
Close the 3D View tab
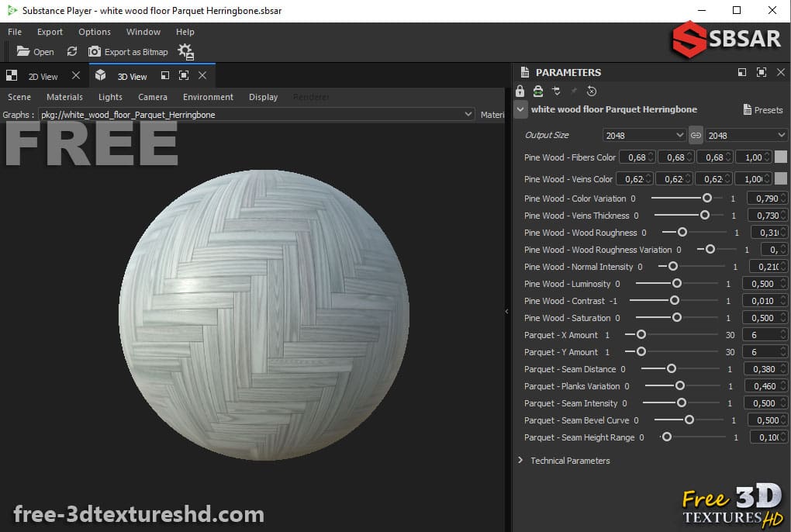(202, 75)
